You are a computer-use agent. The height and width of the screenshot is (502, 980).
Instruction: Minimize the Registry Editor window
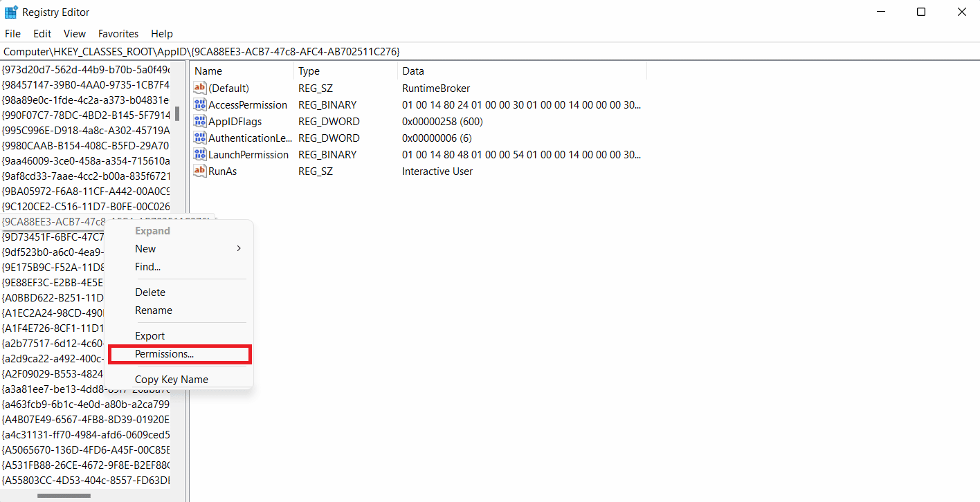pos(880,12)
